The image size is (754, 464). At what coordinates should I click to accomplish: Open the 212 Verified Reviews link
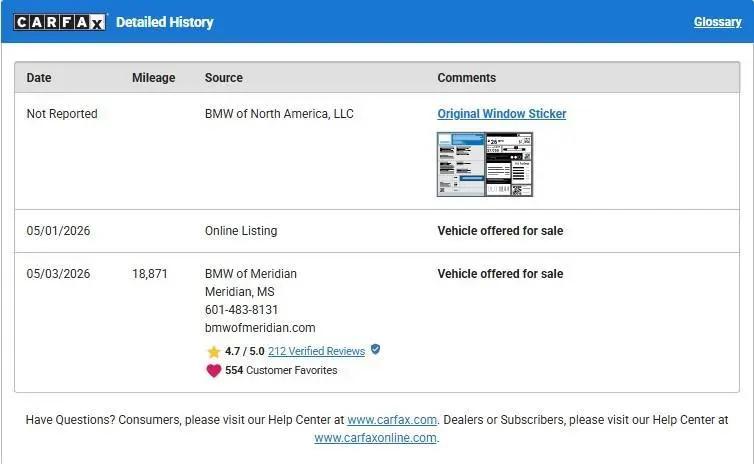(x=316, y=351)
